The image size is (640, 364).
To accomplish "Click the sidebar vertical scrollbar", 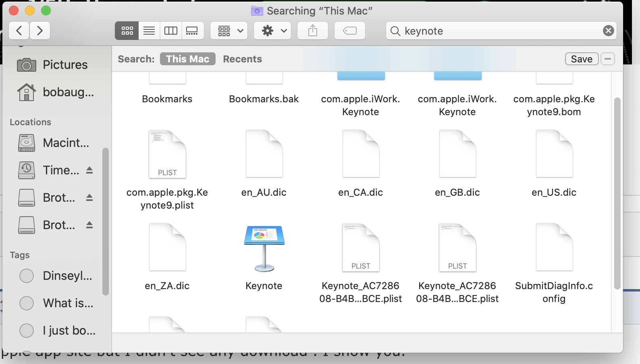I will click(106, 221).
